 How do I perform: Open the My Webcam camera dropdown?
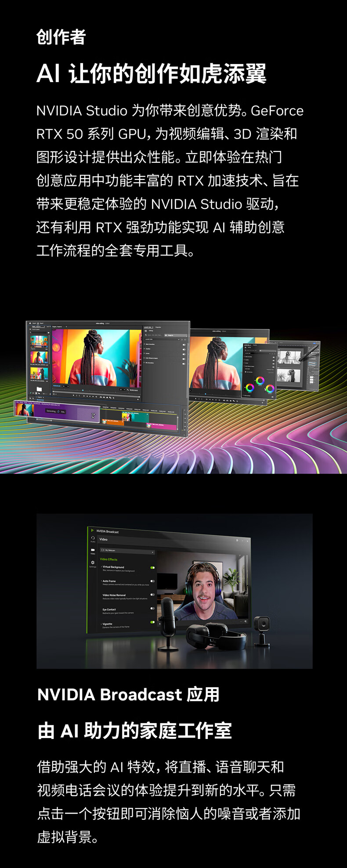127,550
